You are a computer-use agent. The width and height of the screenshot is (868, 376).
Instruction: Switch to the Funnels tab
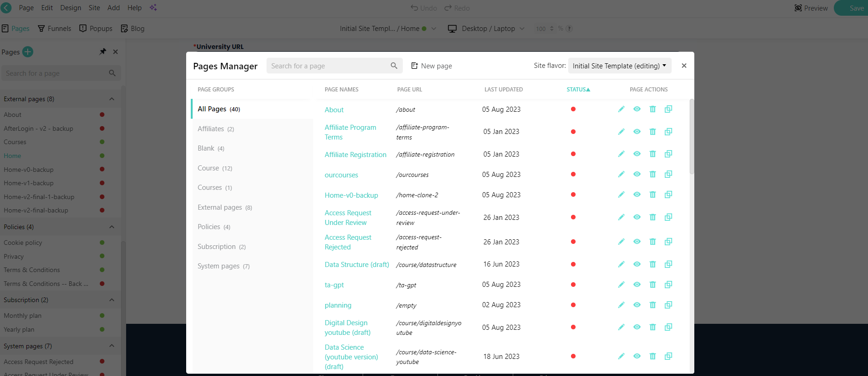coord(55,29)
